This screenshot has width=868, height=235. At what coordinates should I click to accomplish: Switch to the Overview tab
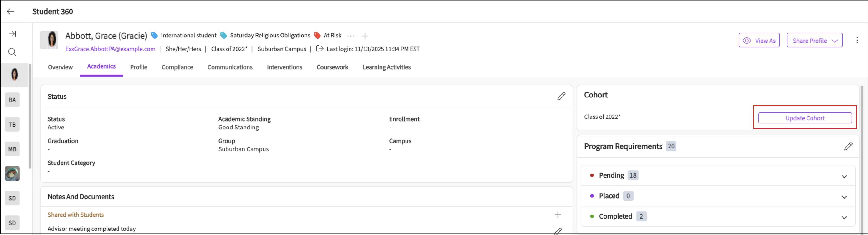60,67
